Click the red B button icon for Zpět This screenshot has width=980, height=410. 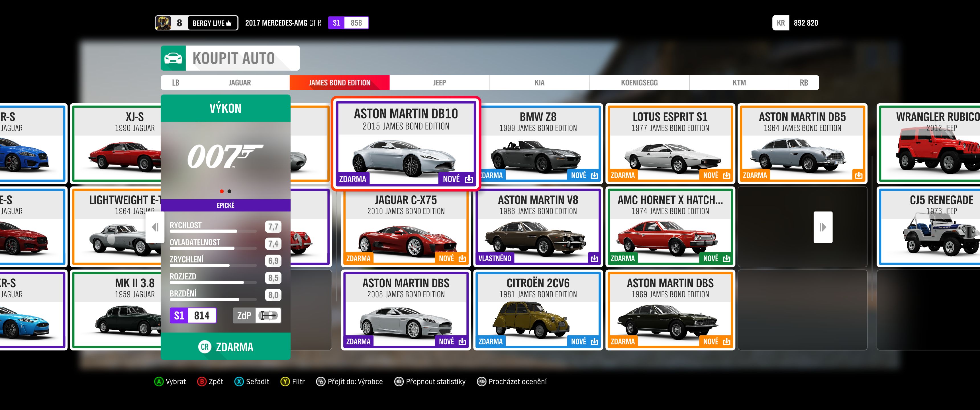pos(202,382)
